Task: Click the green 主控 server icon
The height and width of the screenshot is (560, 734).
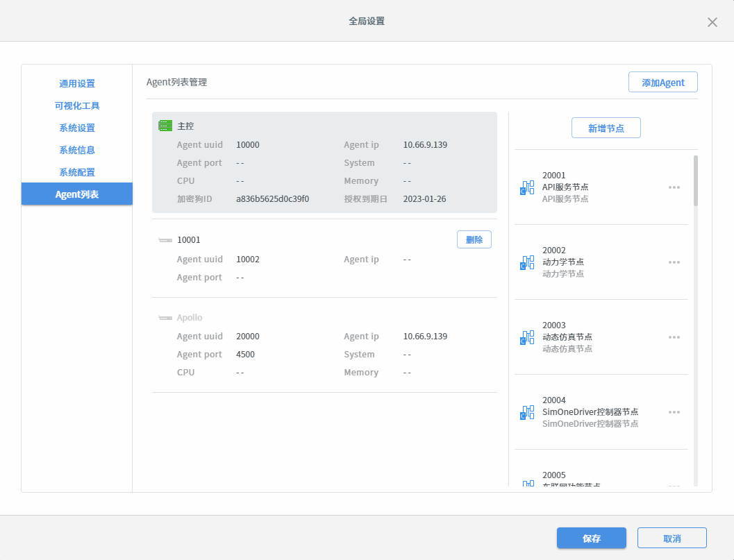Action: tap(165, 126)
